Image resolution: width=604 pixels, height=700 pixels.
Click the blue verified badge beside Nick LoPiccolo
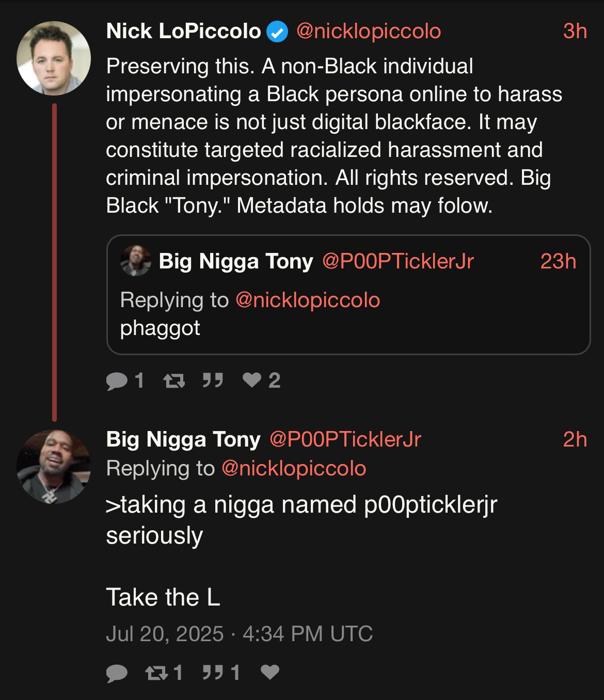point(277,32)
